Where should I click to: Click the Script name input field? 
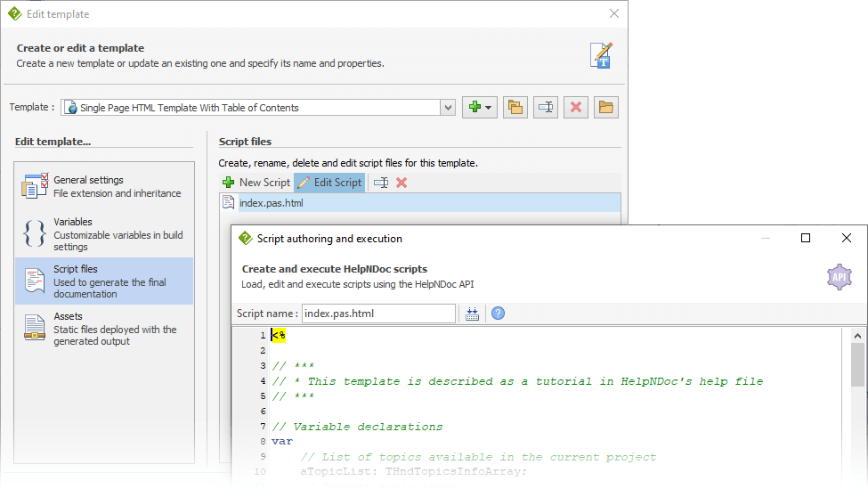click(378, 314)
